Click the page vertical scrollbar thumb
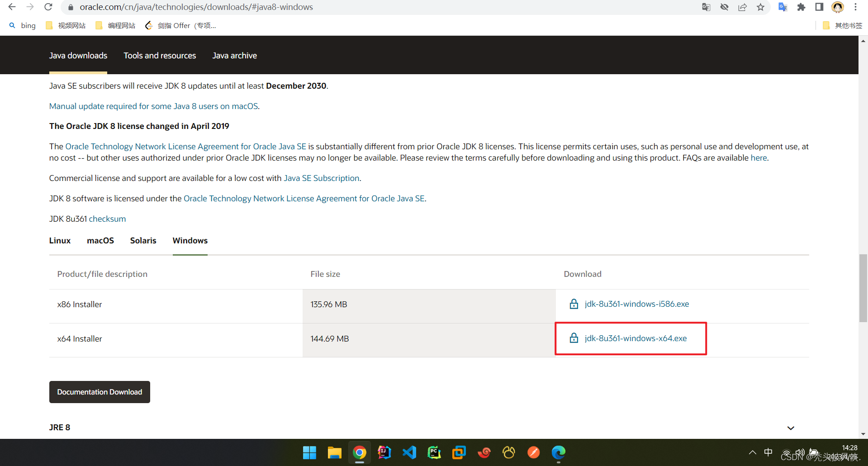Image resolution: width=868 pixels, height=466 pixels. (863, 288)
